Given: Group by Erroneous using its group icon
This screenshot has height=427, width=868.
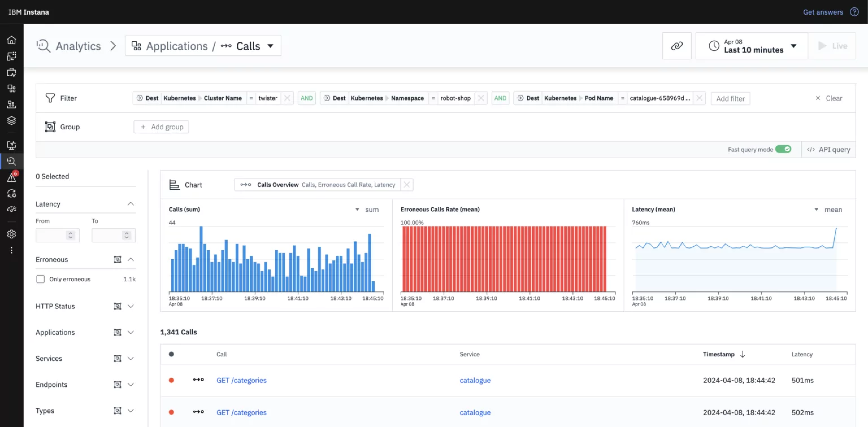Looking at the screenshot, I should coord(117,259).
